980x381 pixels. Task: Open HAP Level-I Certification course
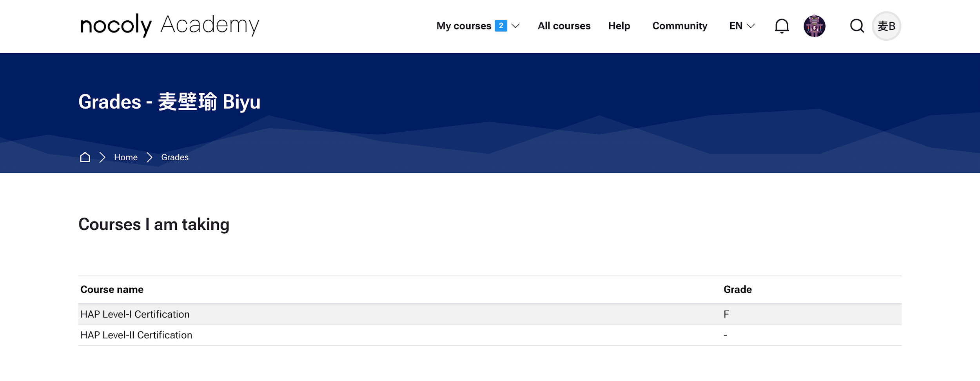pos(135,314)
